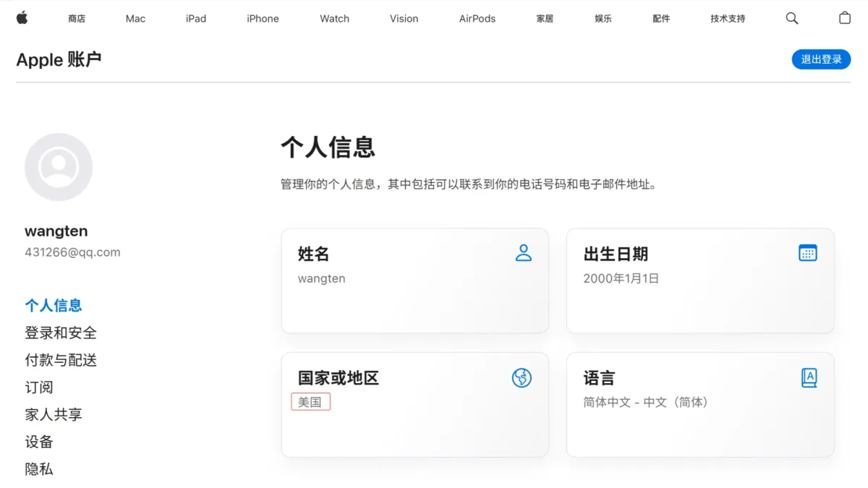Click the 431266@qq.com email text
This screenshot has width=868, height=488.
tap(72, 252)
